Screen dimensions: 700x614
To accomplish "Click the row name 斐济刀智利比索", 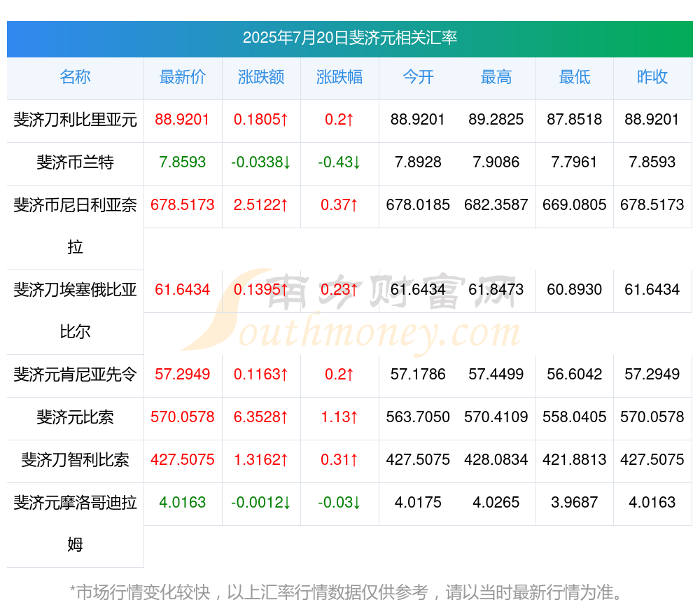I will 75,459.
